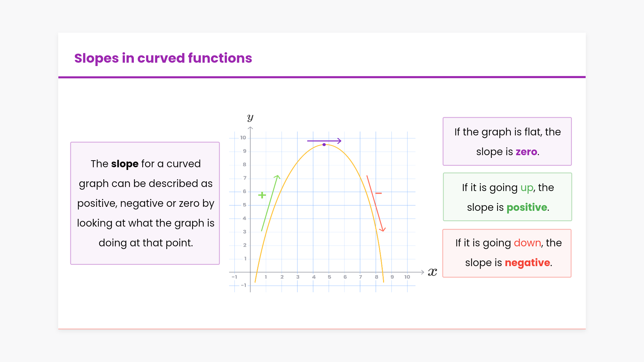Viewport: 644px width, 362px height.
Task: Click the purple divider line under title
Action: point(322,77)
